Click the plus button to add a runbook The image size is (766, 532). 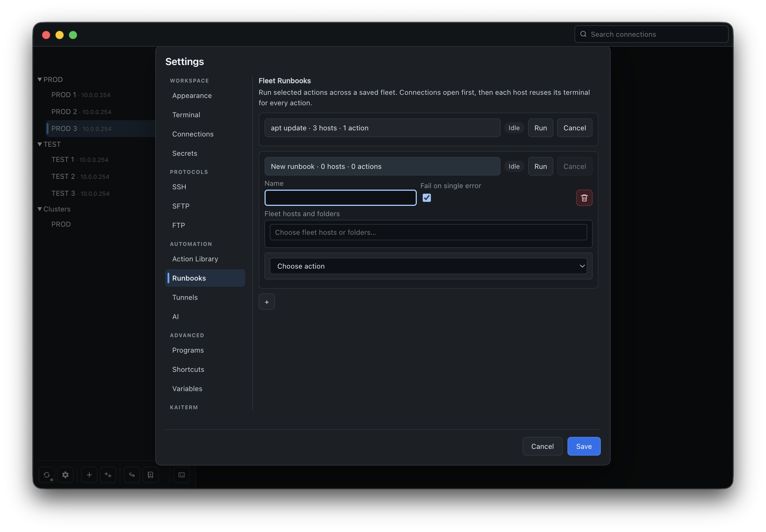pos(267,302)
